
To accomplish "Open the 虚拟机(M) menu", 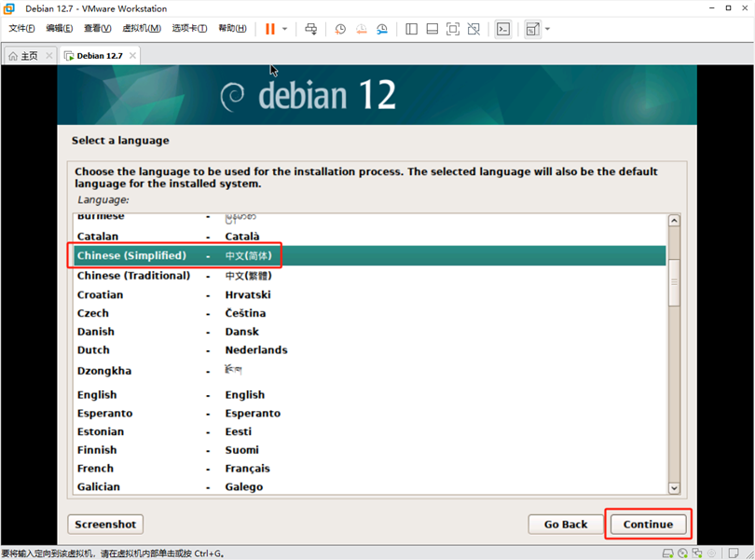I will pyautogui.click(x=142, y=28).
